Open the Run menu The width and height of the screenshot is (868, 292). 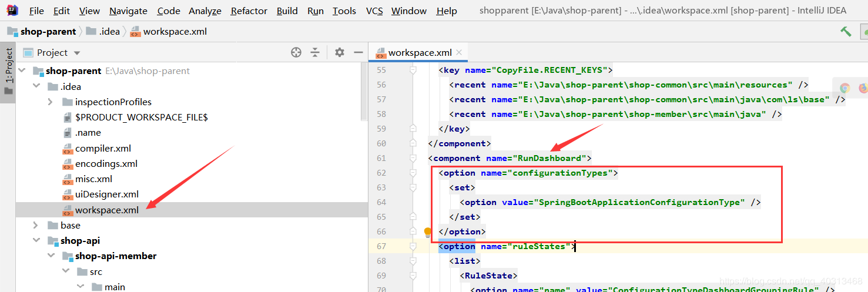(x=316, y=11)
